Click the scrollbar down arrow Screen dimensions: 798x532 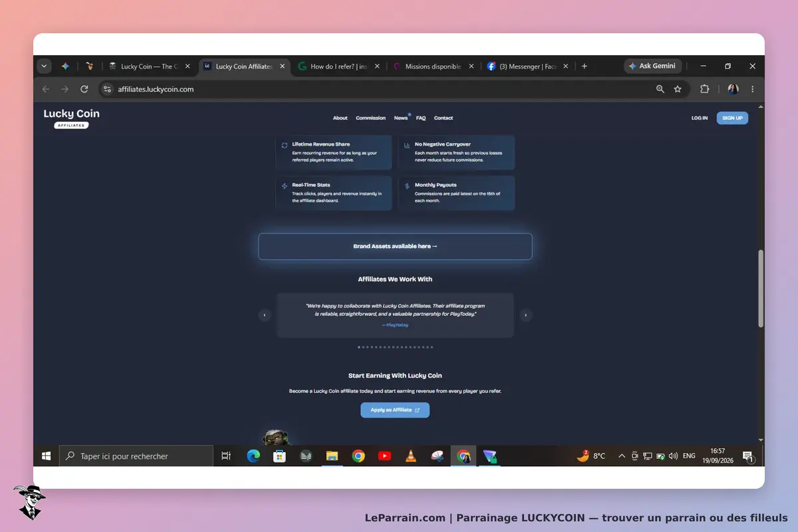(761, 440)
